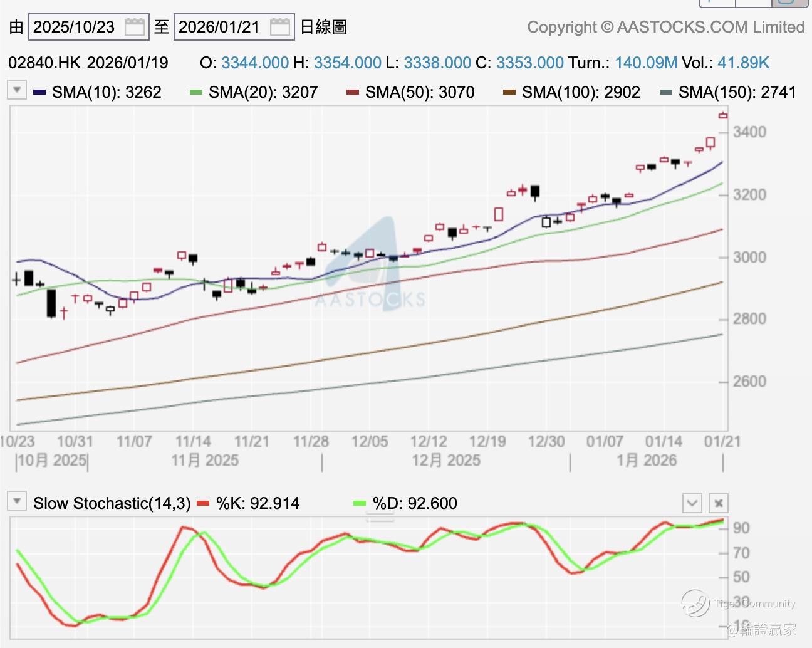
Task: Click the "SMA(10): 3262" legend label
Action: pyautogui.click(x=107, y=93)
